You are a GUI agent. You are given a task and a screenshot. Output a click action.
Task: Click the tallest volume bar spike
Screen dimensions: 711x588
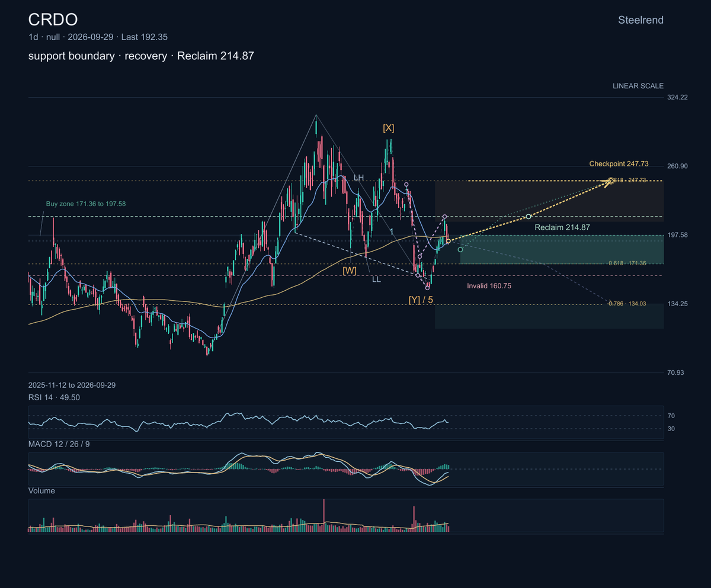pyautogui.click(x=324, y=515)
